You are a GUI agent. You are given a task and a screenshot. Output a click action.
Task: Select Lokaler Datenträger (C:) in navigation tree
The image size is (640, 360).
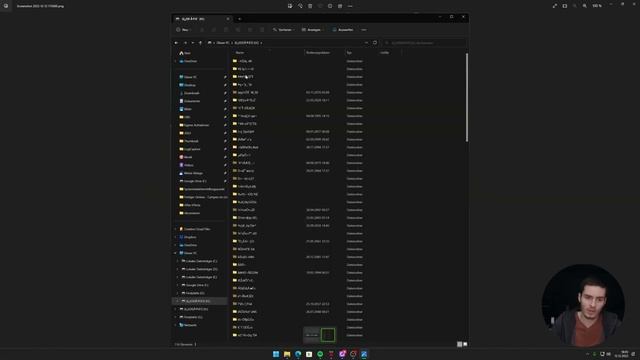[x=199, y=261]
